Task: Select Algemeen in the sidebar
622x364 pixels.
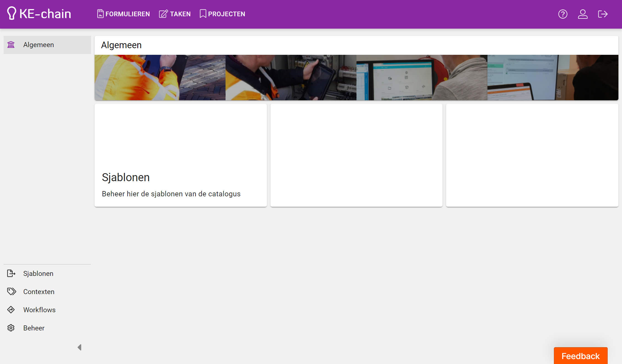Action: [x=47, y=45]
